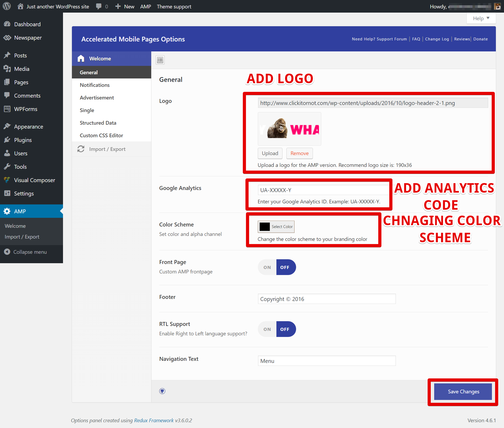This screenshot has height=428, width=504.
Task: Click the Media library icon
Action: pyautogui.click(x=7, y=69)
